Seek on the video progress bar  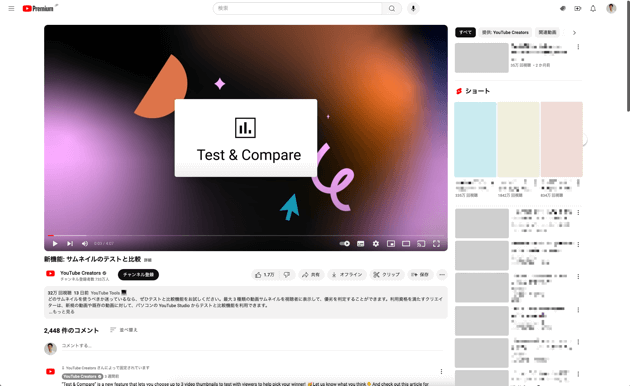point(246,235)
